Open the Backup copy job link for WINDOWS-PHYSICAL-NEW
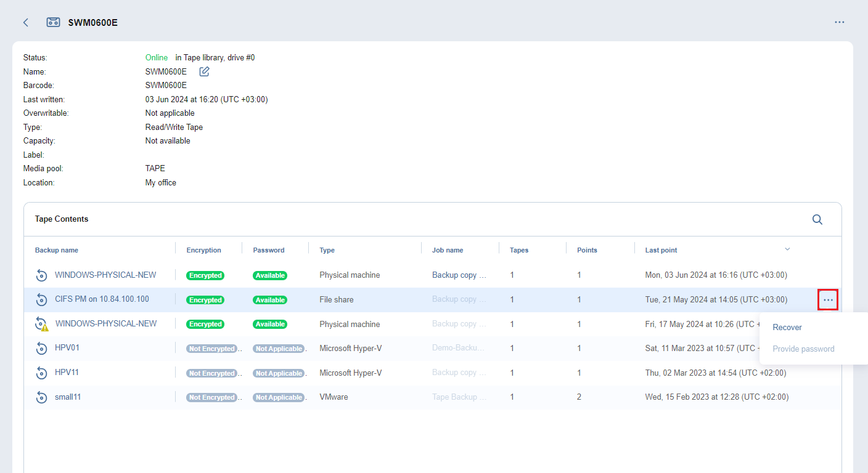The height and width of the screenshot is (473, 868). (459, 275)
